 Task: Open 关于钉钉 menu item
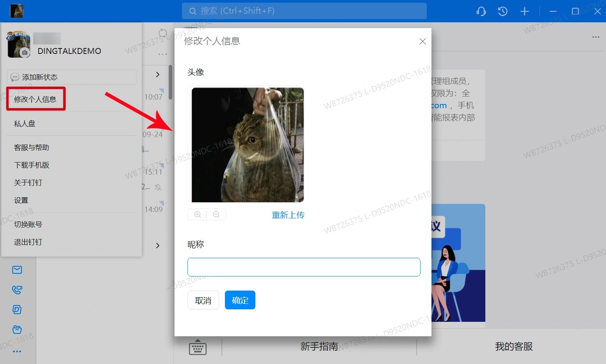[x=28, y=183]
